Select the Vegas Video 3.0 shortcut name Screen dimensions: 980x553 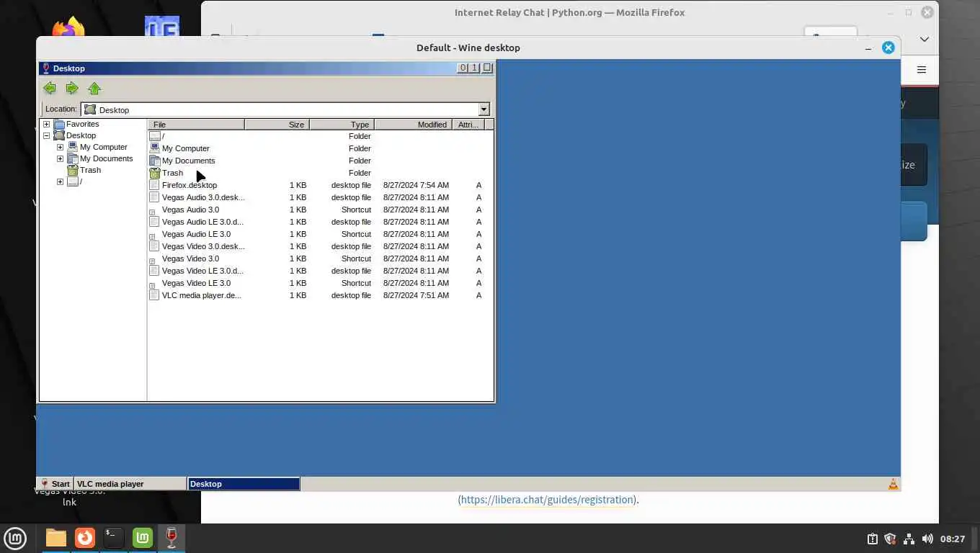tap(190, 258)
